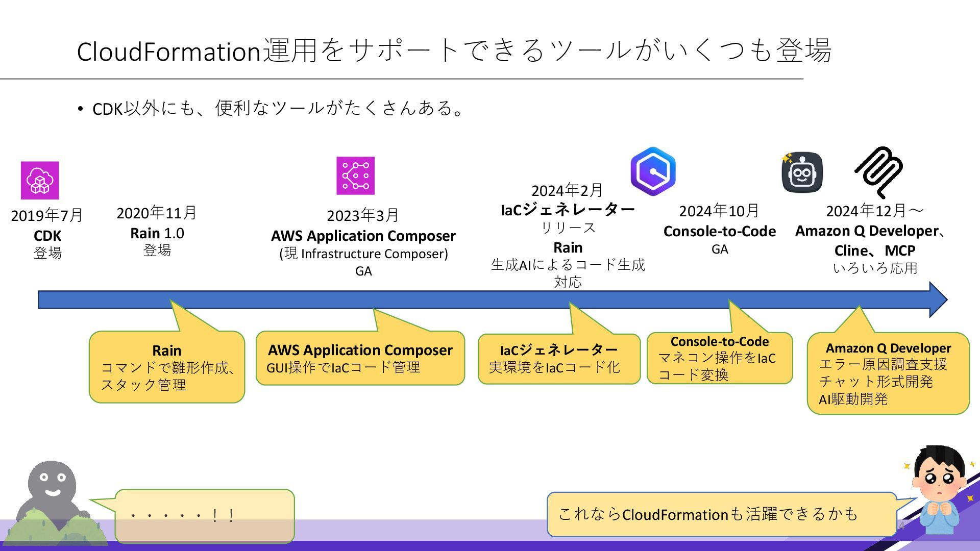Select the AWS Application Composer callout box
Screen dimensions: 980x551
(360, 358)
